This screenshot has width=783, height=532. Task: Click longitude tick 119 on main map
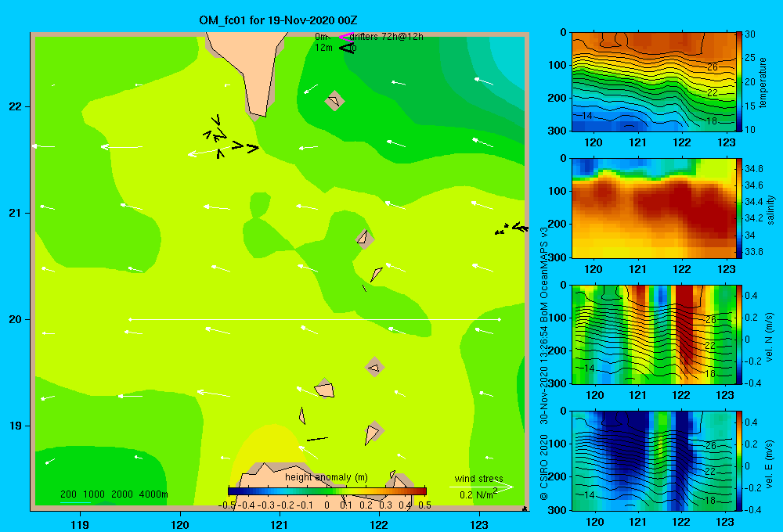point(81,524)
